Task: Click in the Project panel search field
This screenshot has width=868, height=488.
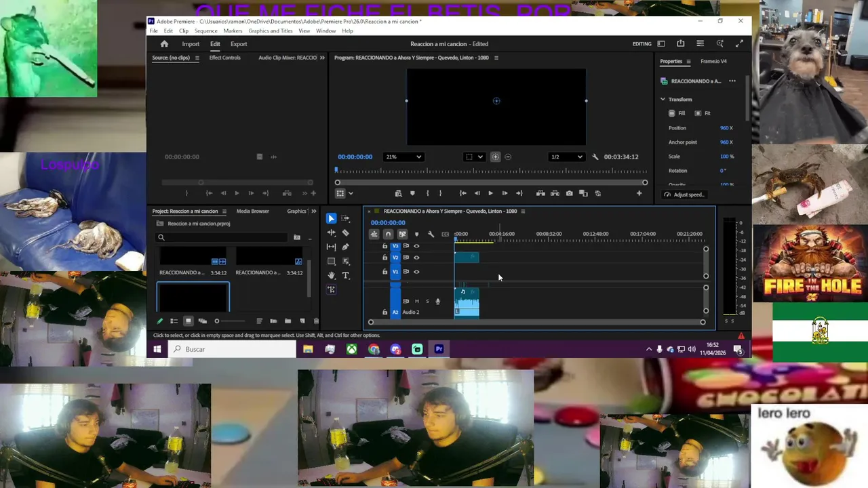Action: 222,237
